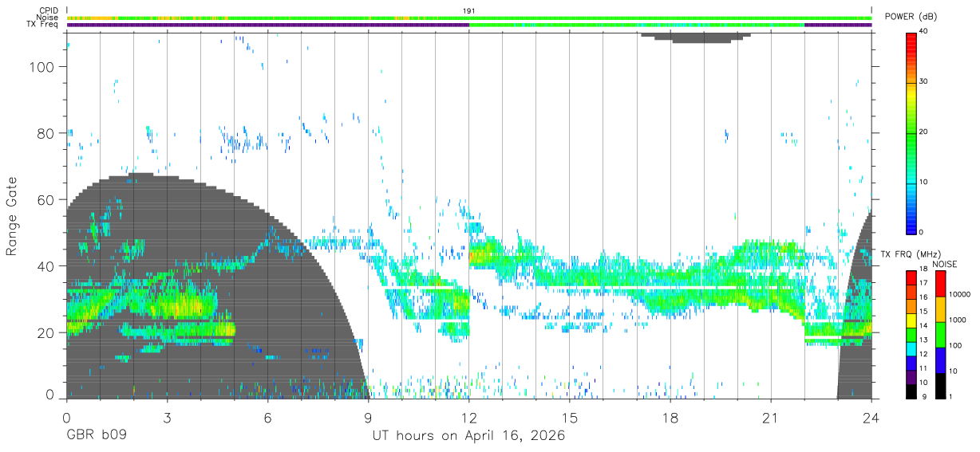Click the GBR b09 radar label

pos(96,436)
